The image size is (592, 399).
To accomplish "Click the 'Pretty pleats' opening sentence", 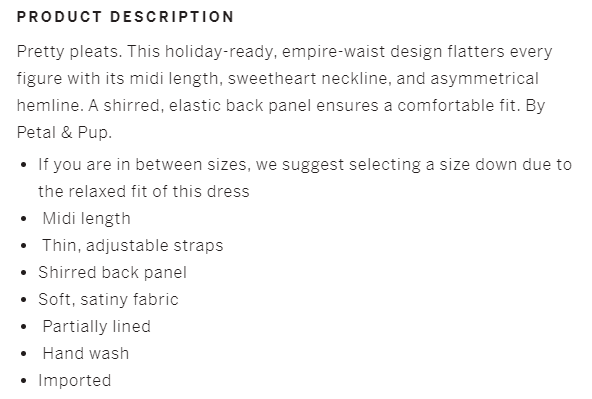I will (69, 52).
